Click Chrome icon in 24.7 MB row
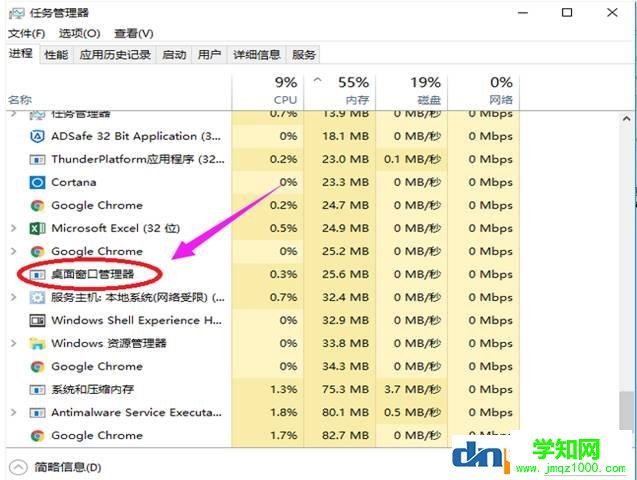This screenshot has height=480, width=637. [x=37, y=205]
